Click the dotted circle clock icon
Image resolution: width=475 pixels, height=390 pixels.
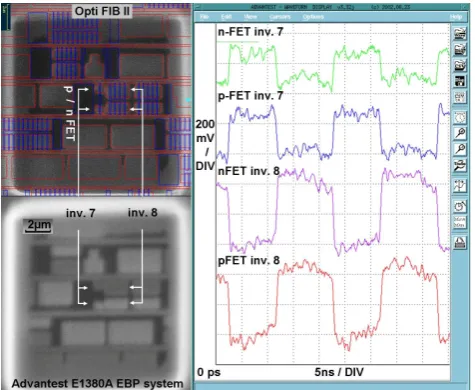(460, 118)
